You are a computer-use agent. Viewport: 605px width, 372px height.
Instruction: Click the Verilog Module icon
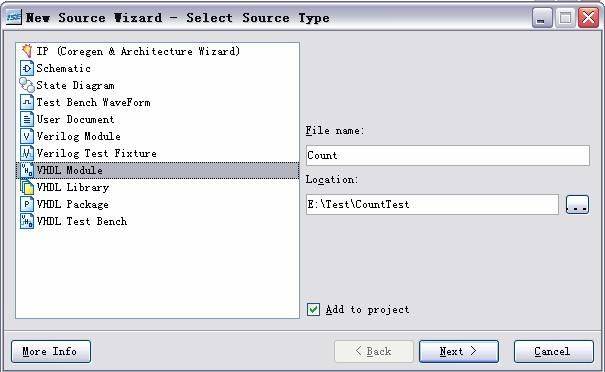pyautogui.click(x=27, y=136)
